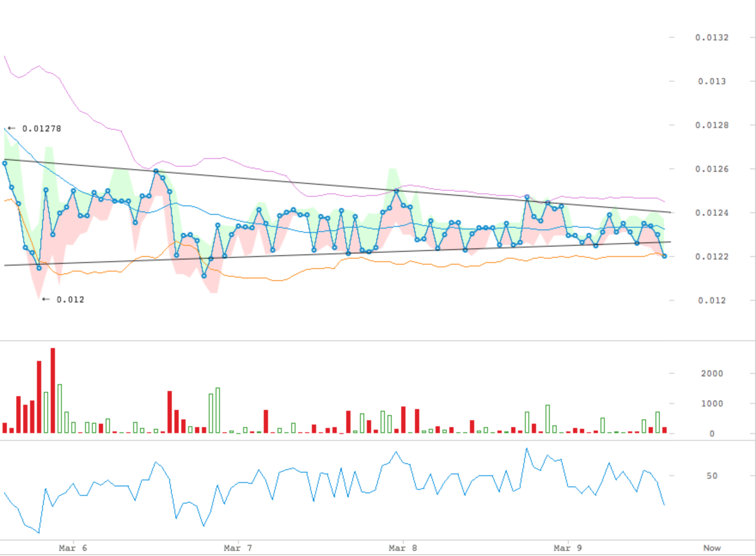The image size is (756, 556).
Task: Select the Mar 6 date marker
Action: [73, 548]
